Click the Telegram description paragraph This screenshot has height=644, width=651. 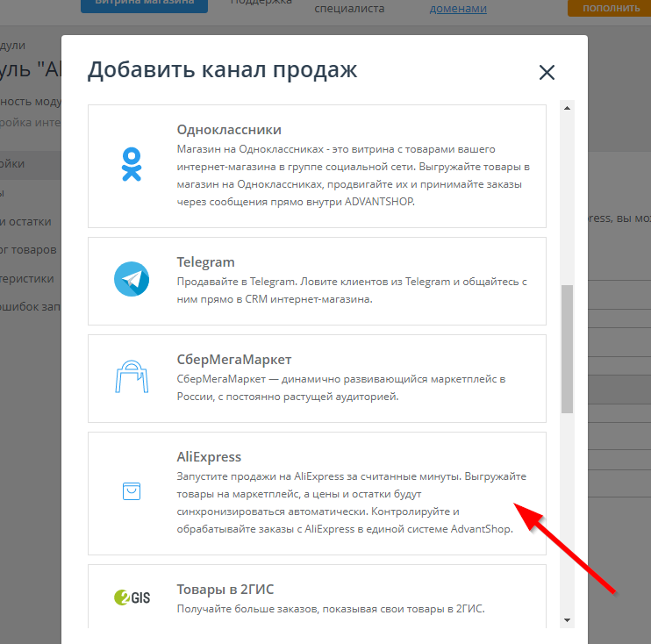[352, 290]
